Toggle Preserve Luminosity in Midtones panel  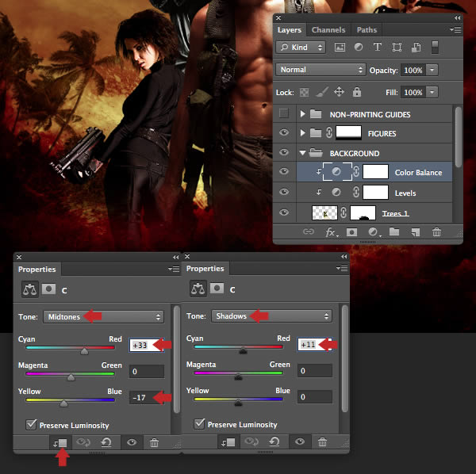click(31, 425)
